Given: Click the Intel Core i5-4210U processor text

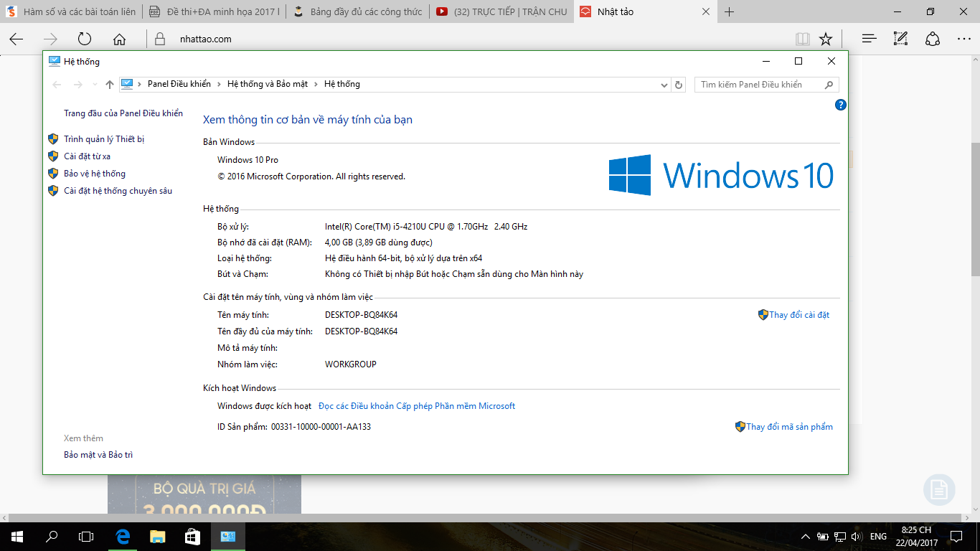Looking at the screenshot, I should click(x=426, y=227).
